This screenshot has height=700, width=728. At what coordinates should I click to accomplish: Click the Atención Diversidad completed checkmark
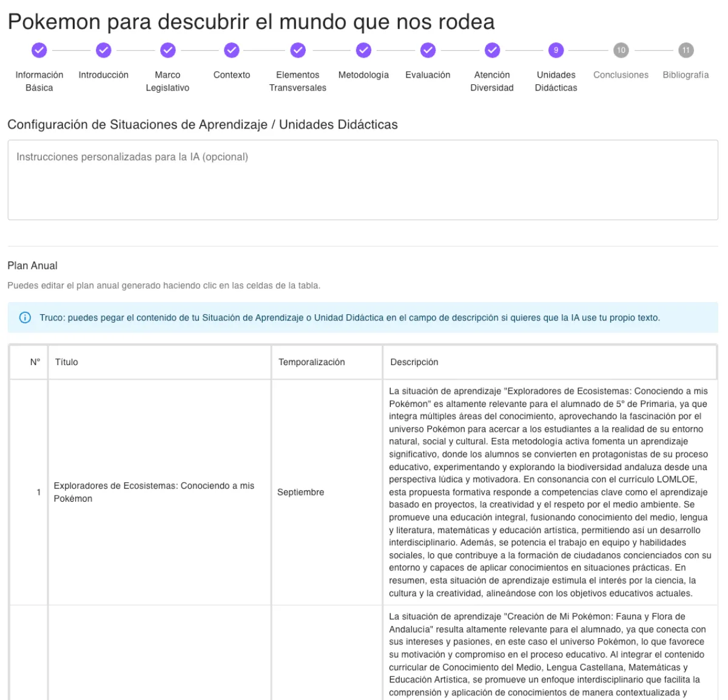[x=492, y=51]
